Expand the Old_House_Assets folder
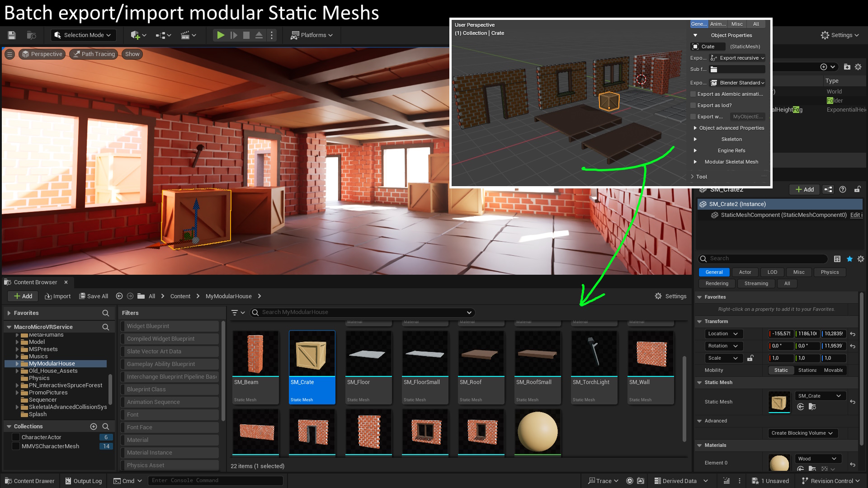Image resolution: width=868 pixels, height=488 pixels. (x=17, y=371)
